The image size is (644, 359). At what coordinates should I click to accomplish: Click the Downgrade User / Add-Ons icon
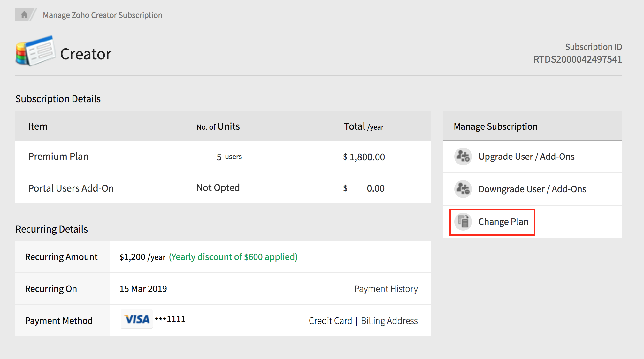tap(463, 189)
